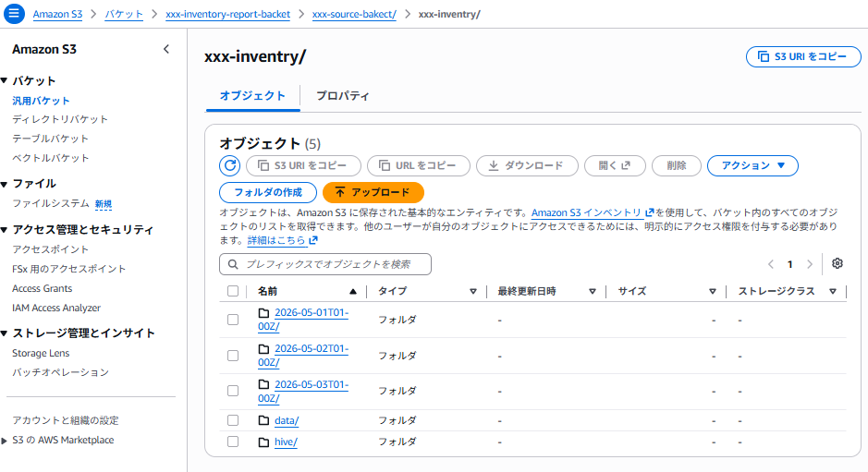Open the アクション dropdown

(x=752, y=165)
